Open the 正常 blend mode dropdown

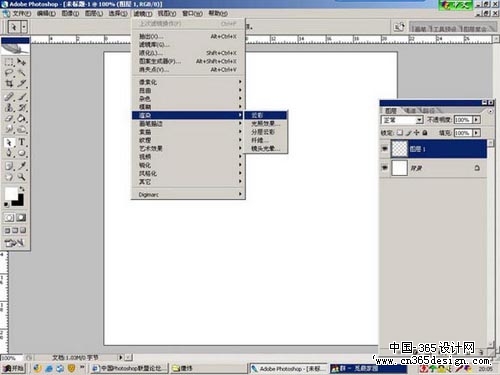tap(402, 120)
